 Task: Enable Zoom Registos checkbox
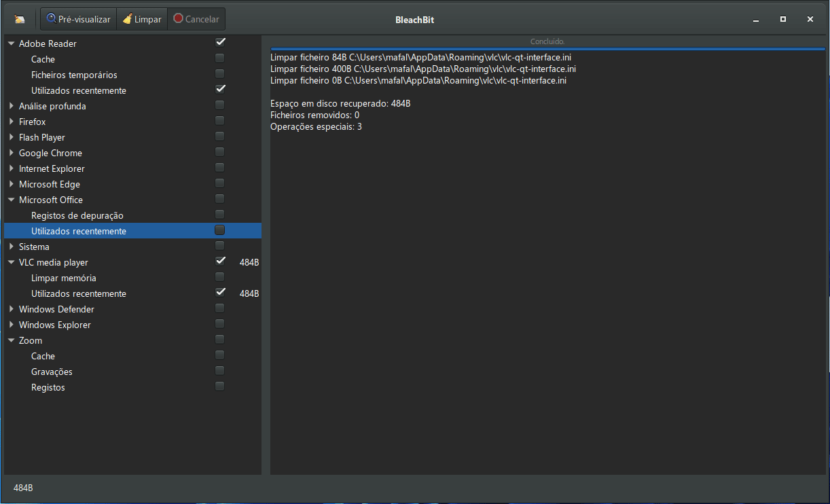click(220, 386)
